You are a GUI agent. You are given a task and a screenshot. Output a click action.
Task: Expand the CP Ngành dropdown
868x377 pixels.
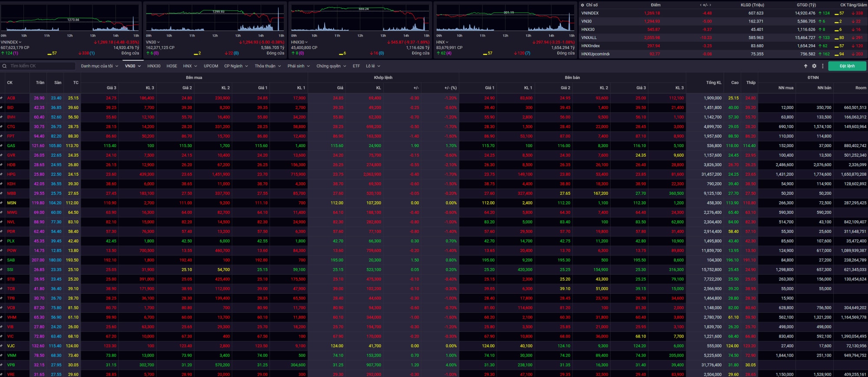tap(236, 66)
